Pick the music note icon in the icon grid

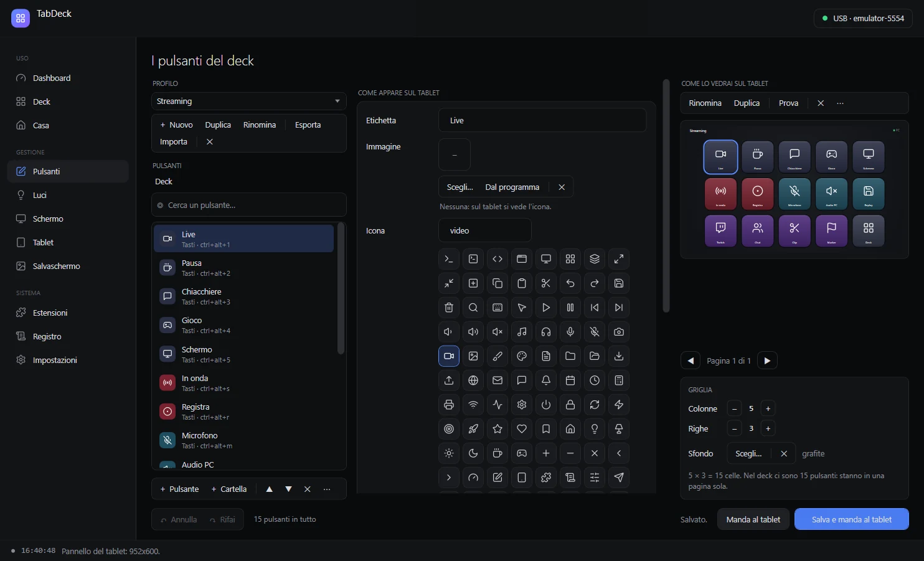[x=522, y=332]
